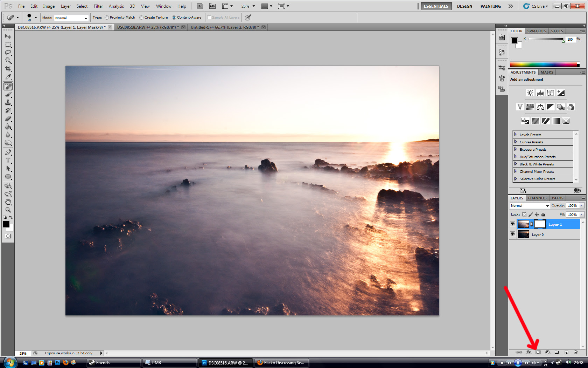This screenshot has height=368, width=588.
Task: Add an Exposure adjustment
Action: [x=561, y=93]
